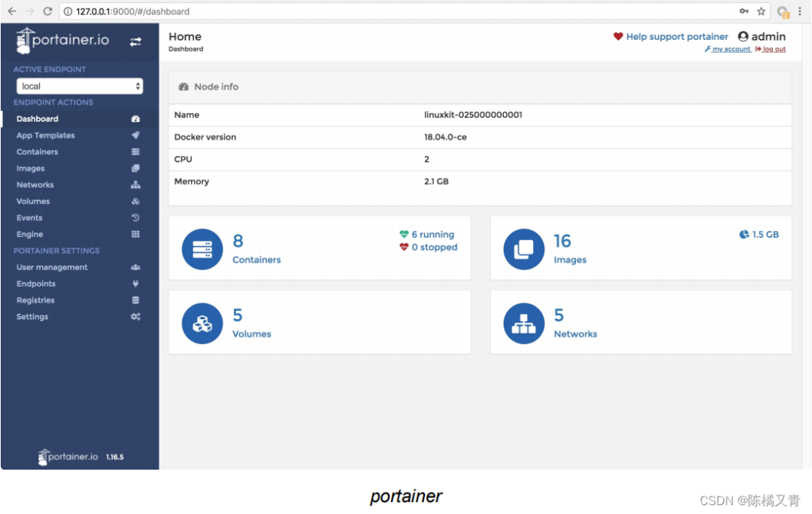The image size is (812, 514).
Task: Click the round Images icon
Action: [x=523, y=249]
